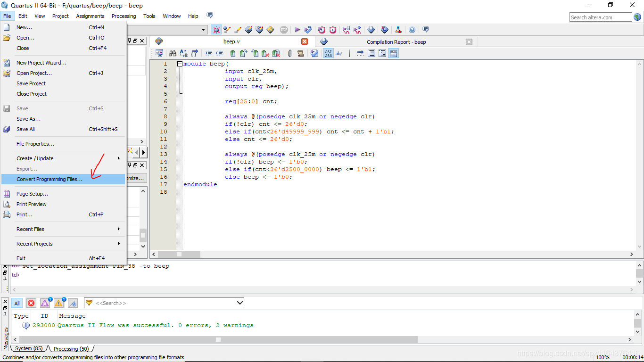This screenshot has height=362, width=644.
Task: Click the Pin Planner pencil icon
Action: click(x=248, y=30)
